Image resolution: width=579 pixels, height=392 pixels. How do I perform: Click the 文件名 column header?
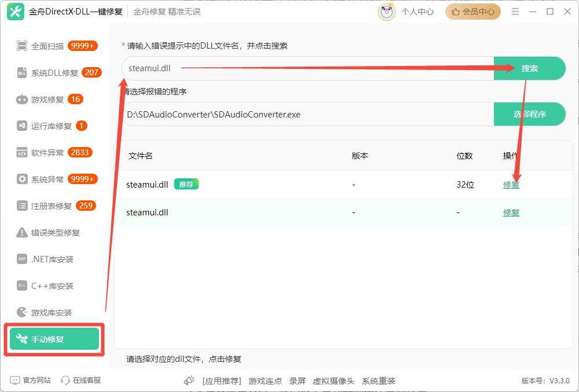click(x=140, y=156)
